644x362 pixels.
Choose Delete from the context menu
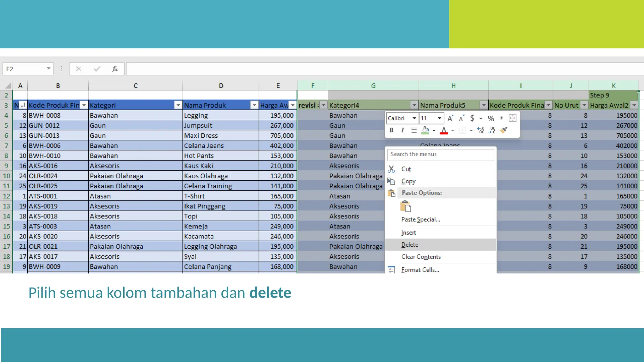(410, 245)
